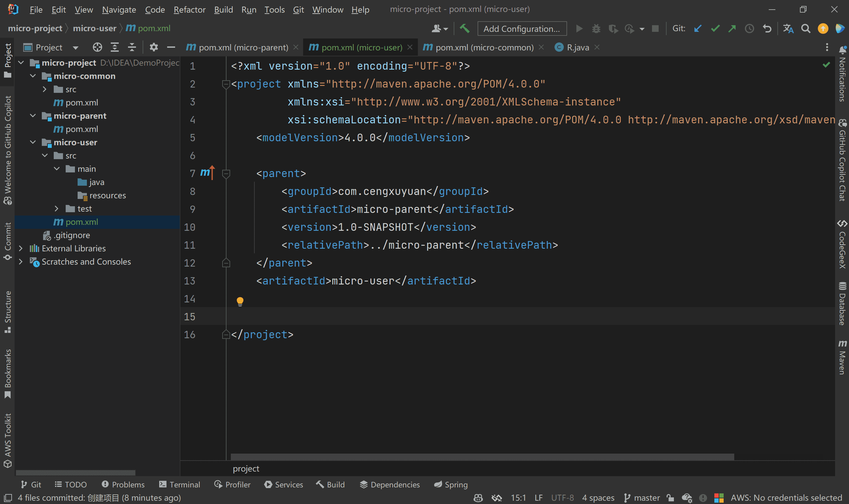This screenshot has width=849, height=504.
Task: Click Add Configuration button
Action: pyautogui.click(x=522, y=29)
